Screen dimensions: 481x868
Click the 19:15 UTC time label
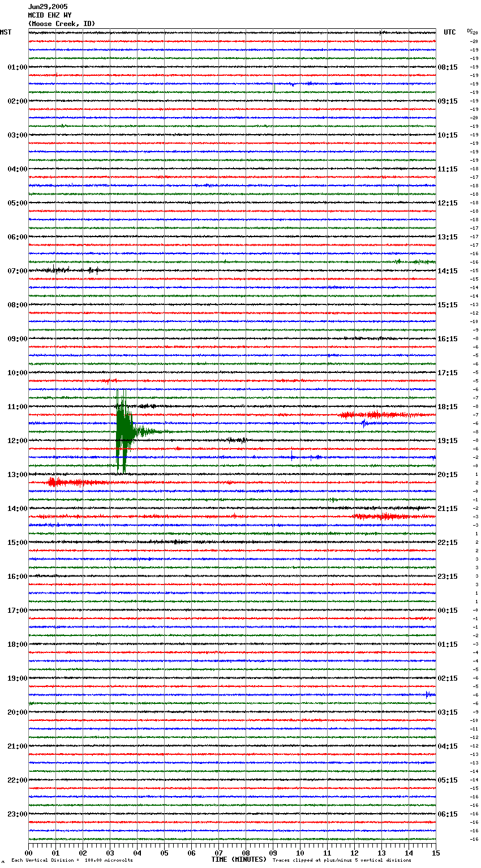(448, 441)
